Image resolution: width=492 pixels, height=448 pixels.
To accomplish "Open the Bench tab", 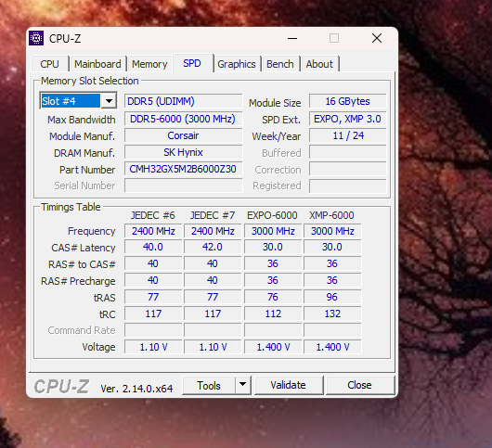I will (280, 64).
